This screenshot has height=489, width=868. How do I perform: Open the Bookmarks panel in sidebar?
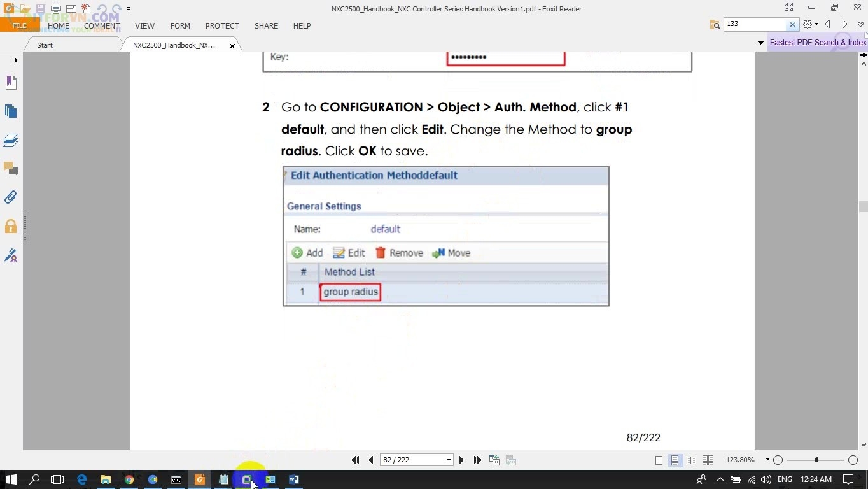click(11, 82)
